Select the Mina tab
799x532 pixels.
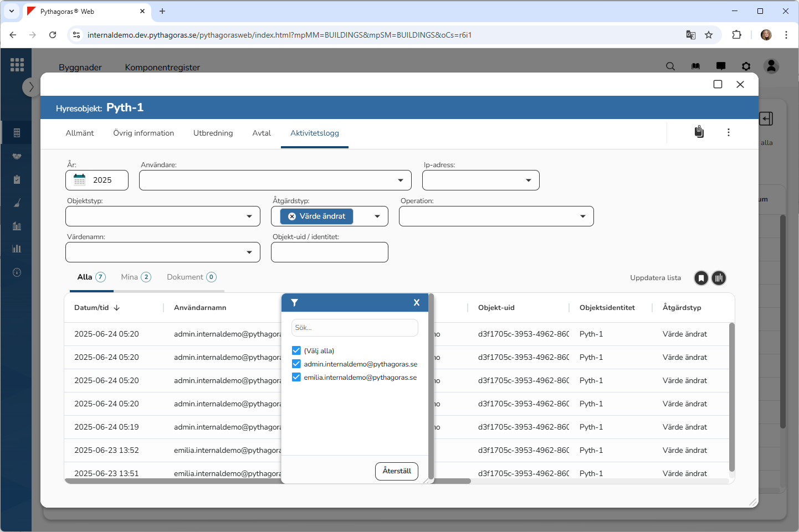130,277
